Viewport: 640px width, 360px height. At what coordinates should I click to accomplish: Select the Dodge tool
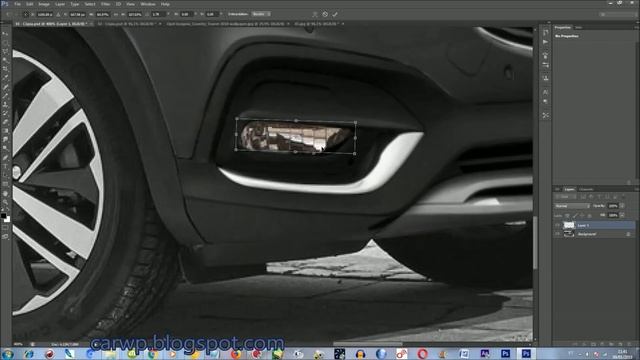pyautogui.click(x=6, y=148)
